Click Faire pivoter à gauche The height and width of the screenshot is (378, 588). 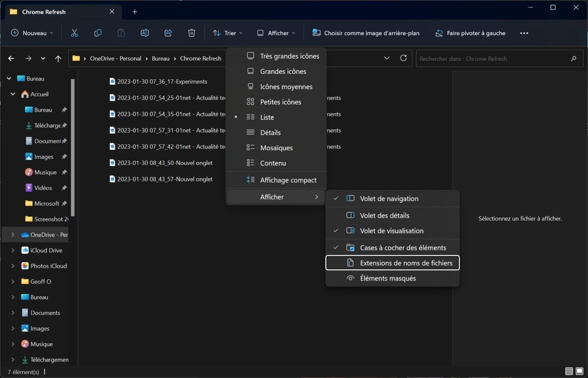pyautogui.click(x=470, y=33)
